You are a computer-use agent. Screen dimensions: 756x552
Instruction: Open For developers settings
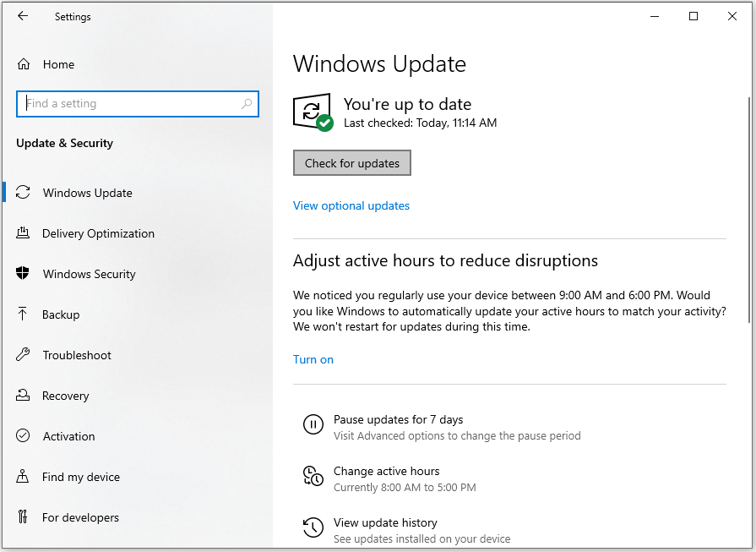[80, 517]
